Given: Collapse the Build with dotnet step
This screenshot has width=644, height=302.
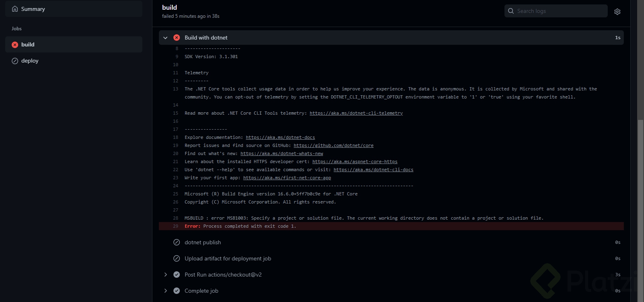Looking at the screenshot, I should click(165, 38).
